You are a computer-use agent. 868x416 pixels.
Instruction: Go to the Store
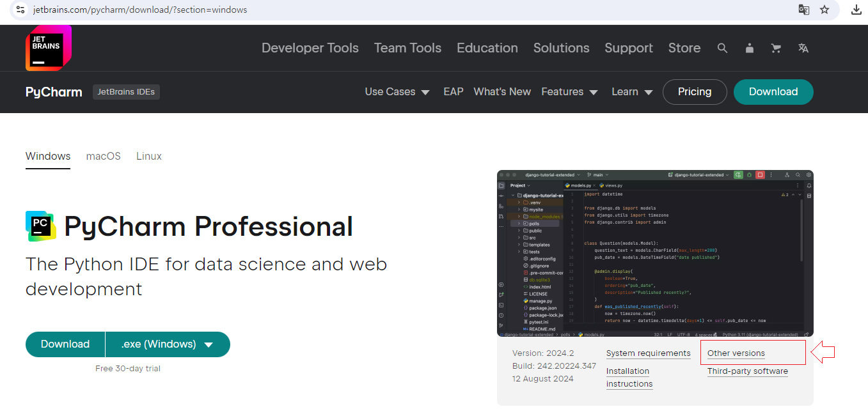tap(684, 48)
